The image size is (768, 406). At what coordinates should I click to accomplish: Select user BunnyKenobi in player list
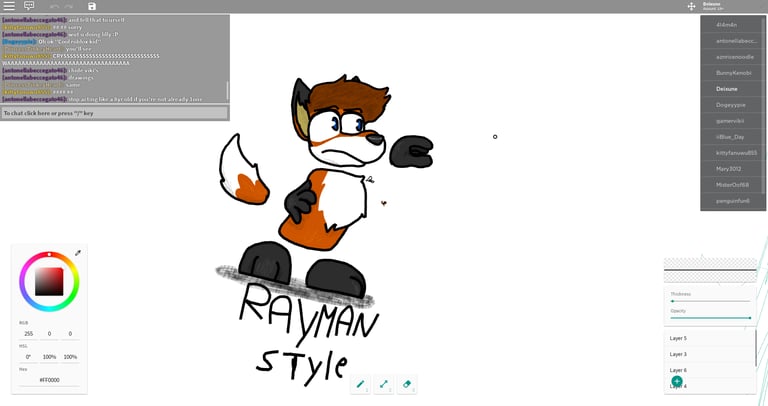click(733, 73)
